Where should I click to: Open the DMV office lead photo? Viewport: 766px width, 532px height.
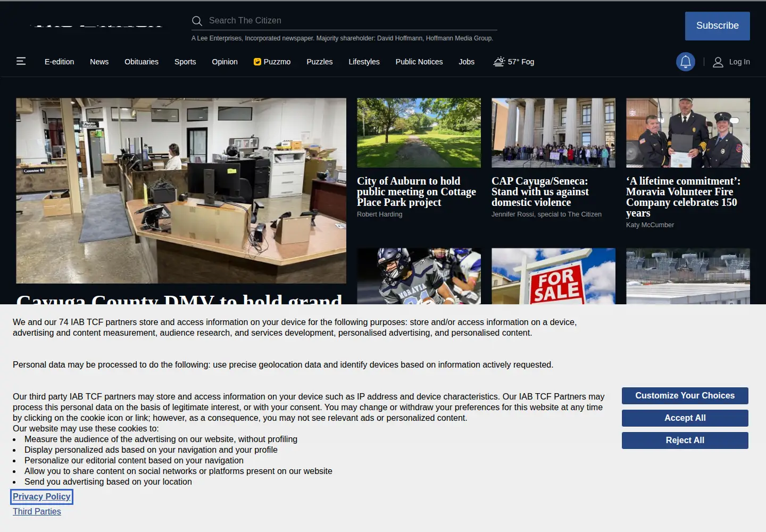click(181, 190)
